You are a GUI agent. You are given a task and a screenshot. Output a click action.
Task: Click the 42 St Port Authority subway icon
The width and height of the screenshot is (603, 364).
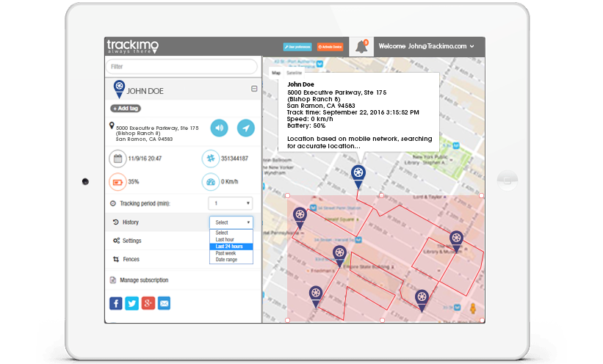click(319, 64)
